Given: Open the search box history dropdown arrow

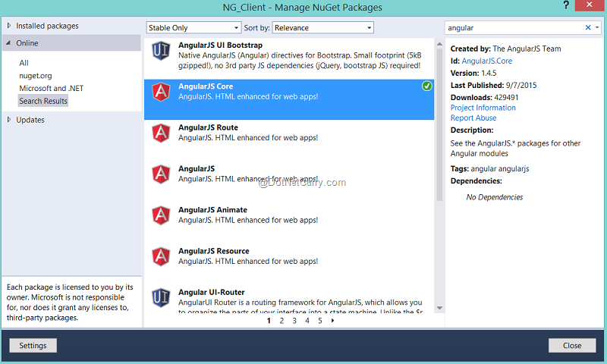Looking at the screenshot, I should (x=597, y=27).
